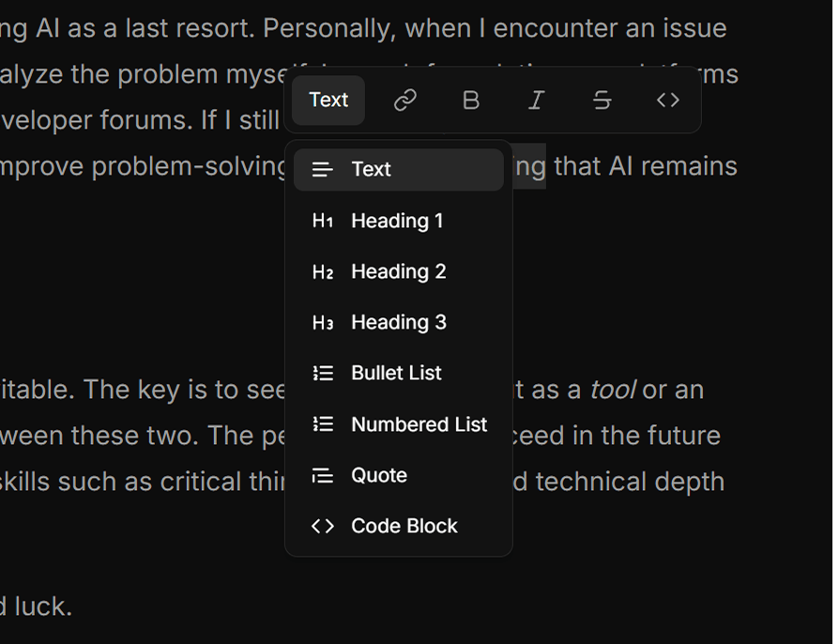Click the insert link icon
This screenshot has height=644, width=839.
(x=404, y=100)
